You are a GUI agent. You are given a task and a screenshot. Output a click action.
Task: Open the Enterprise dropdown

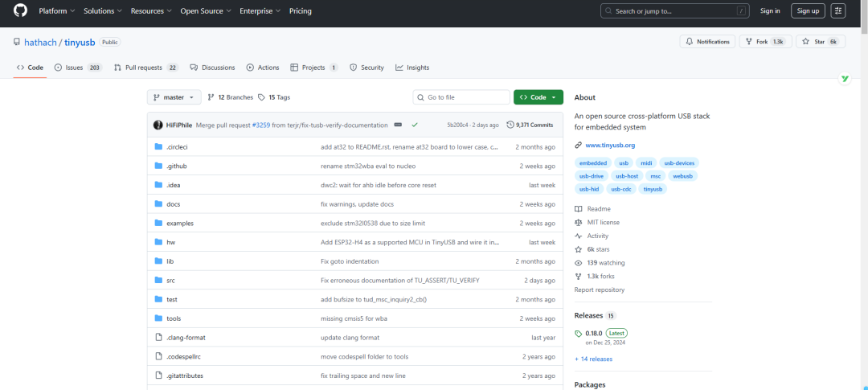click(260, 11)
